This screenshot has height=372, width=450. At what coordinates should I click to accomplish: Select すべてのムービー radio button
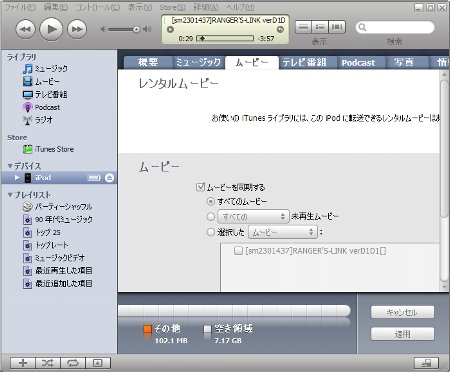click(210, 201)
